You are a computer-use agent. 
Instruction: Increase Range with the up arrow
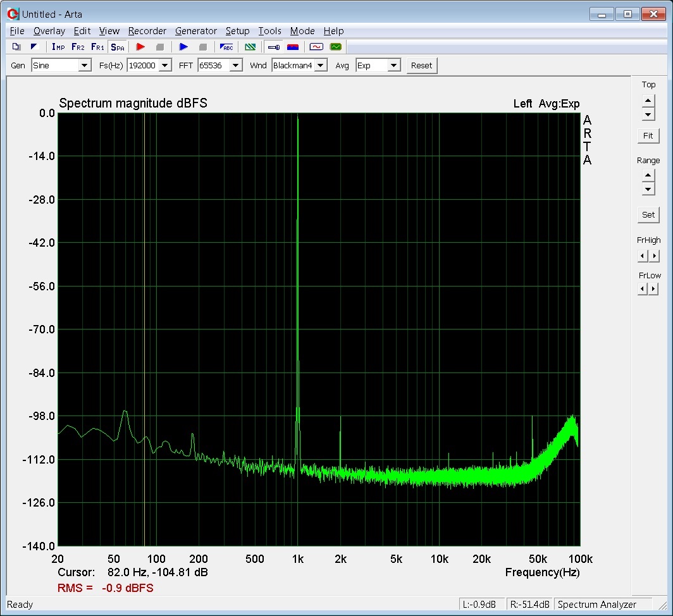(648, 175)
